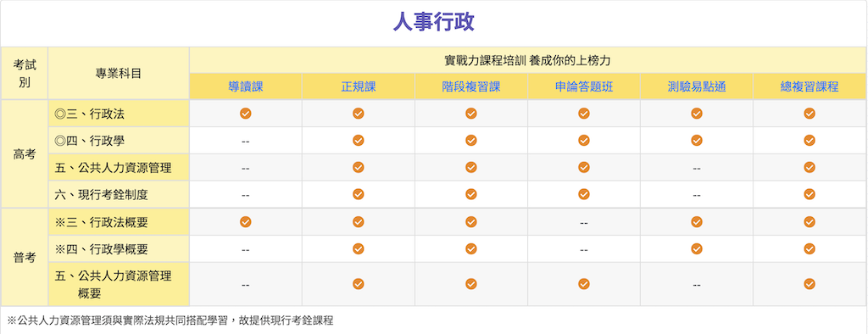Click the 導讀課 column header link
868x334 pixels.
click(x=246, y=86)
